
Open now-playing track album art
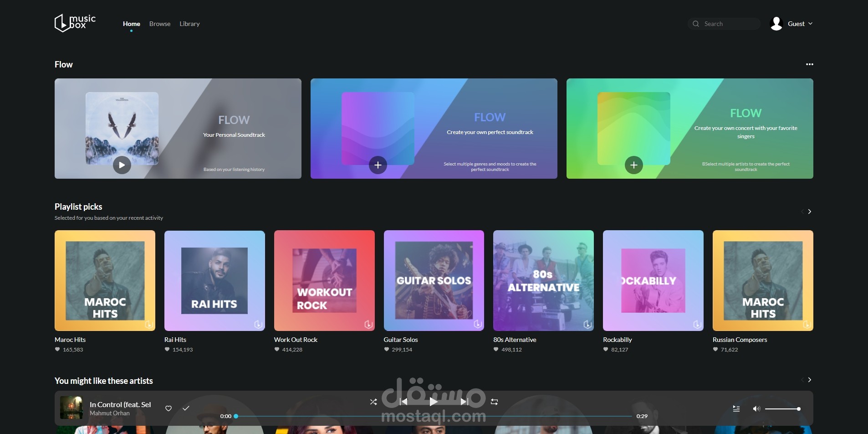point(71,408)
